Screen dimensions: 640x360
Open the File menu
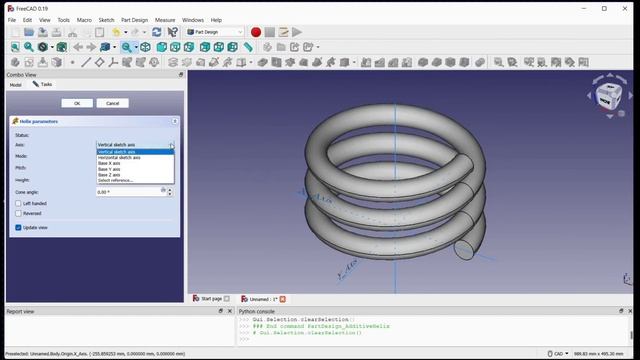[12, 20]
